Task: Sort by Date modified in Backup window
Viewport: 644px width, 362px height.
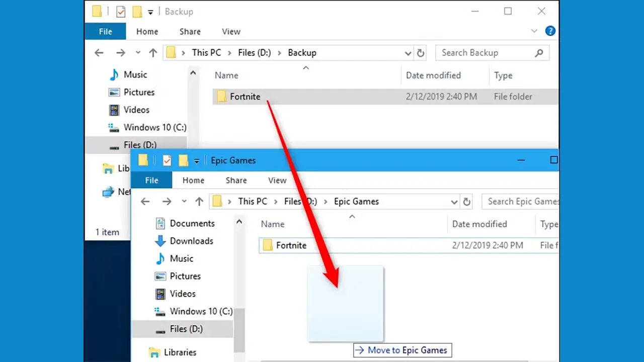Action: (433, 75)
